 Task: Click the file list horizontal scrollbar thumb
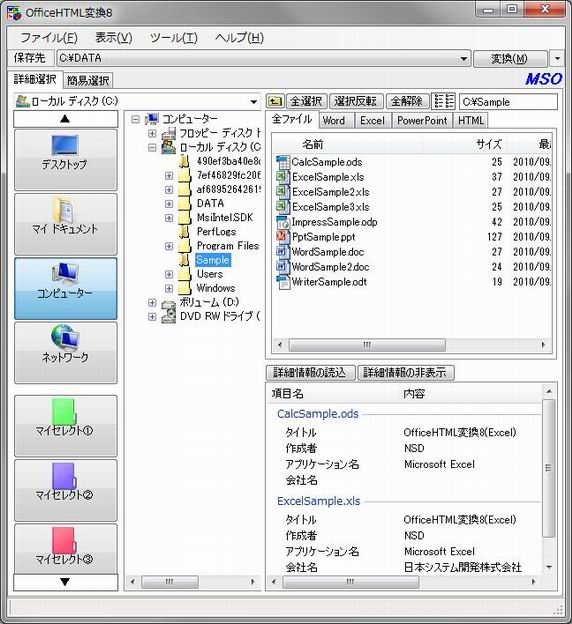[367, 345]
